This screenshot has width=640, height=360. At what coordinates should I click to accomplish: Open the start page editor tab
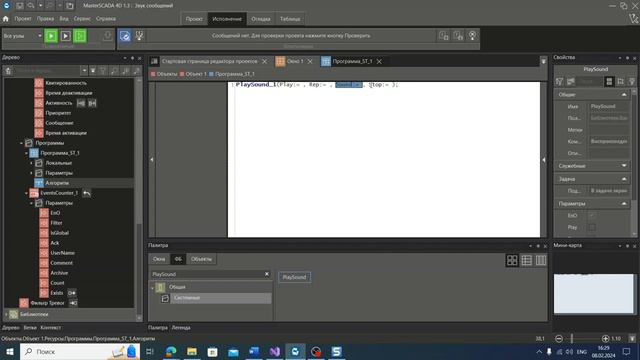point(209,61)
